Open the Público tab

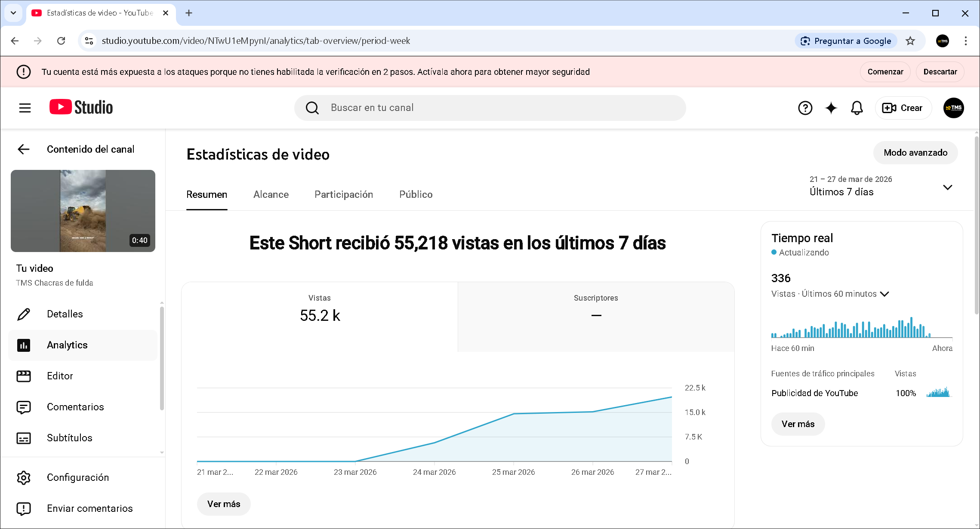click(415, 194)
